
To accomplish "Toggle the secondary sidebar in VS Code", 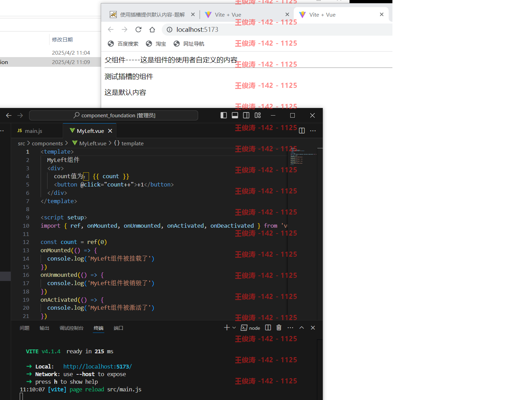I will coord(246,115).
